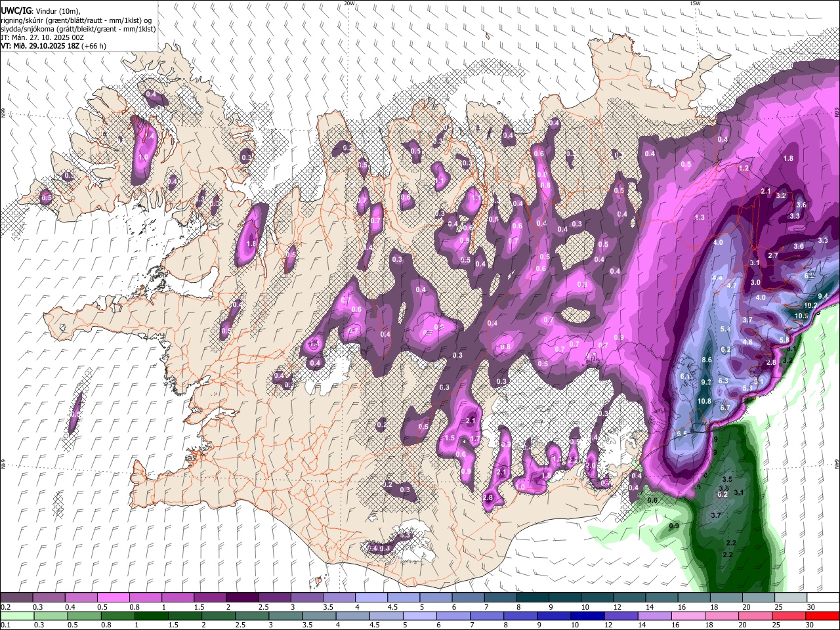Image resolution: width=840 pixels, height=630 pixels.
Task: Click the 2.7 precipitation value on the map
Action: (772, 256)
